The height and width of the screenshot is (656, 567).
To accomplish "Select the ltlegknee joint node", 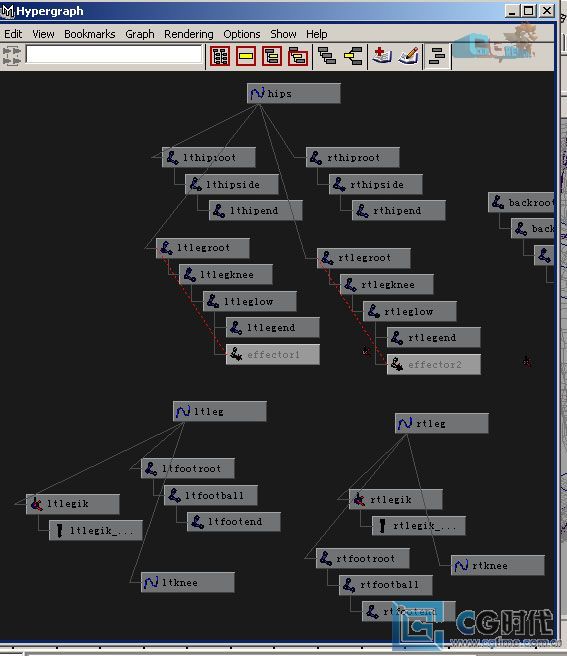I will click(226, 274).
